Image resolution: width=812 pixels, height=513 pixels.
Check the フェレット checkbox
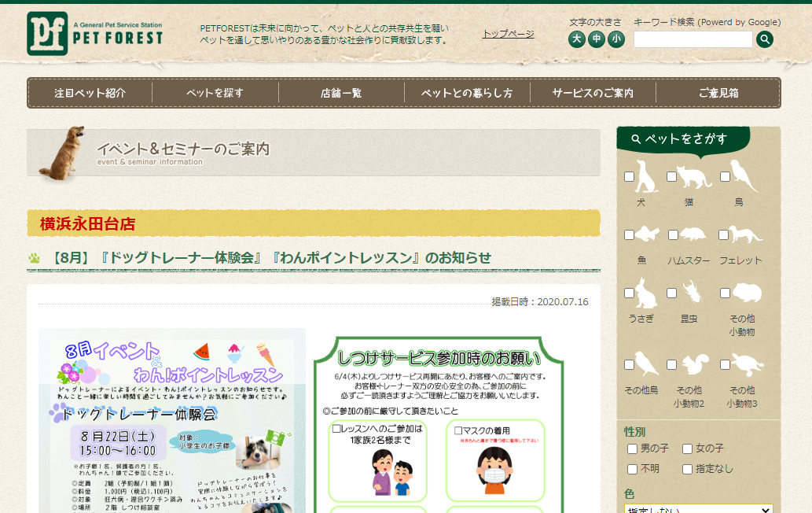click(723, 234)
